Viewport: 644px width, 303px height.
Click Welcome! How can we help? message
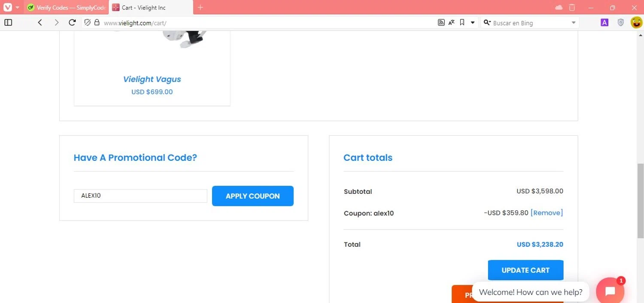pos(531,292)
